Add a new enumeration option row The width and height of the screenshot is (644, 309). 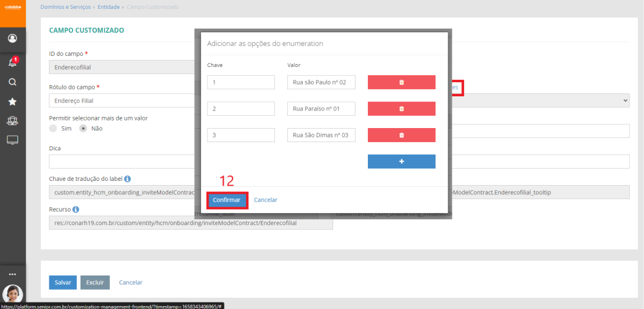click(x=401, y=162)
